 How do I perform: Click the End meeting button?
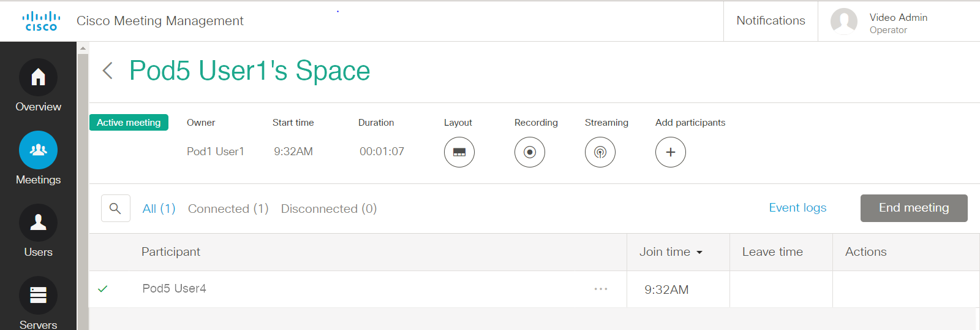tap(914, 208)
